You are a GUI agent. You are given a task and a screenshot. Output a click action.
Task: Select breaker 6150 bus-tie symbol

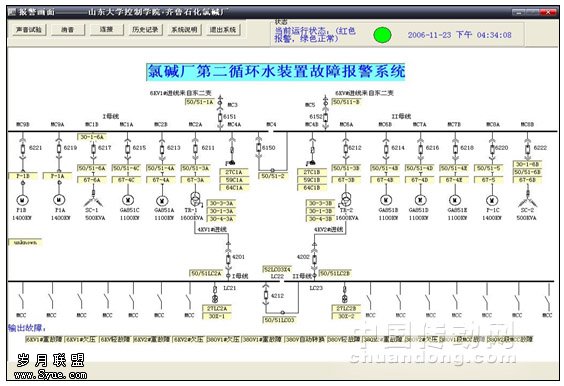pyautogui.click(x=259, y=147)
